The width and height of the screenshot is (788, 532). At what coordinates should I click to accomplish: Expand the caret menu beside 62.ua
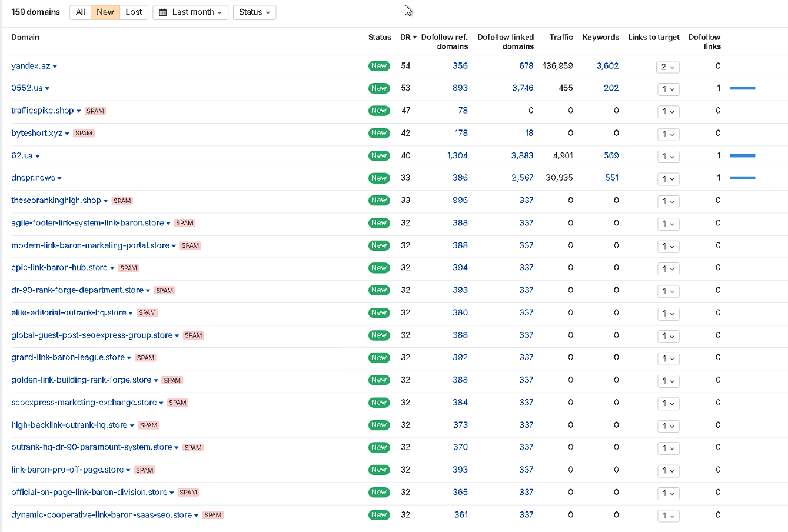[x=38, y=157]
